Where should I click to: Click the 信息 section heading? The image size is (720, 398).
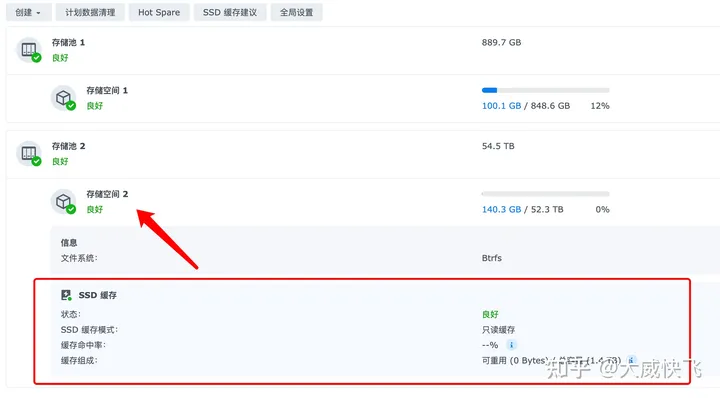69,242
